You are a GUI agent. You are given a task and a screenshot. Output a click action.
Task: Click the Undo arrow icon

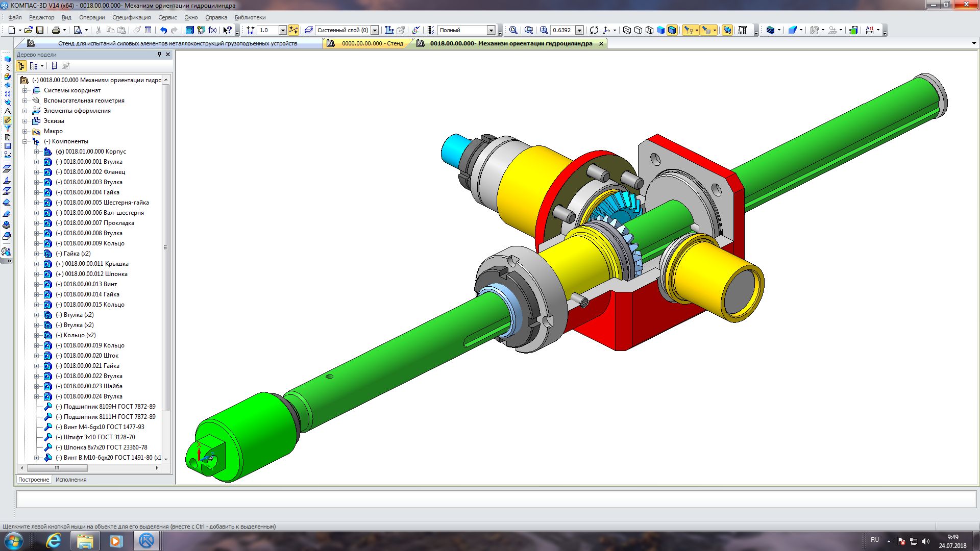click(x=163, y=30)
